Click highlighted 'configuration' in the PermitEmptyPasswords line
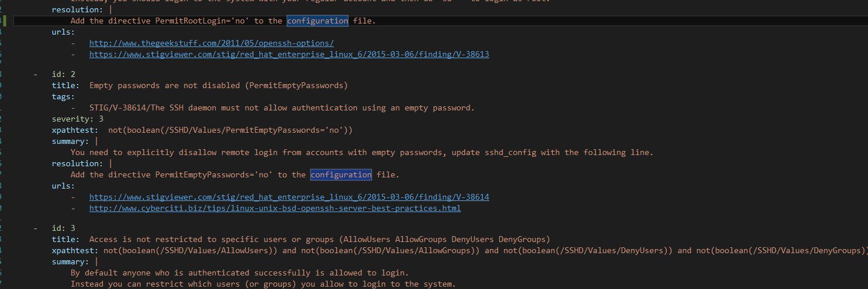This screenshot has height=289, width=868. [x=341, y=174]
